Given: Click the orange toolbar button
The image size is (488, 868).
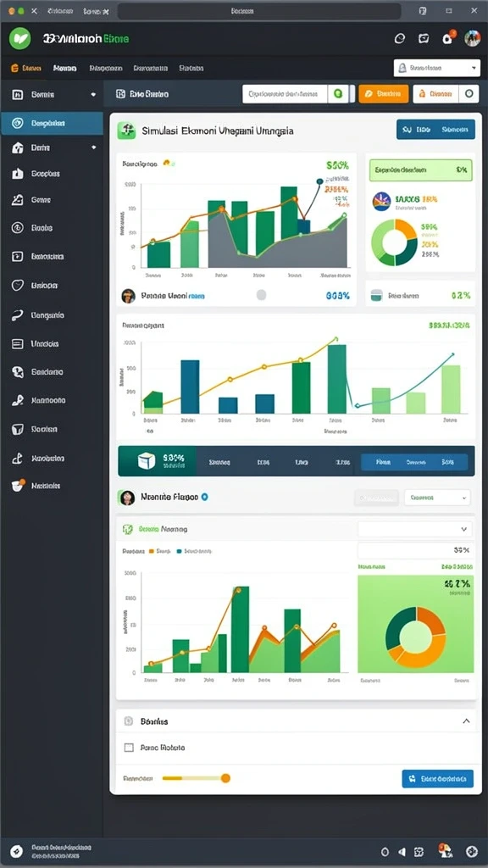Looking at the screenshot, I should click(x=384, y=94).
